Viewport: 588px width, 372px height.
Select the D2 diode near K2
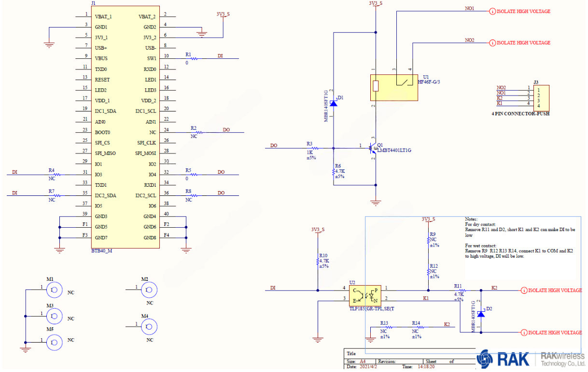point(481,314)
